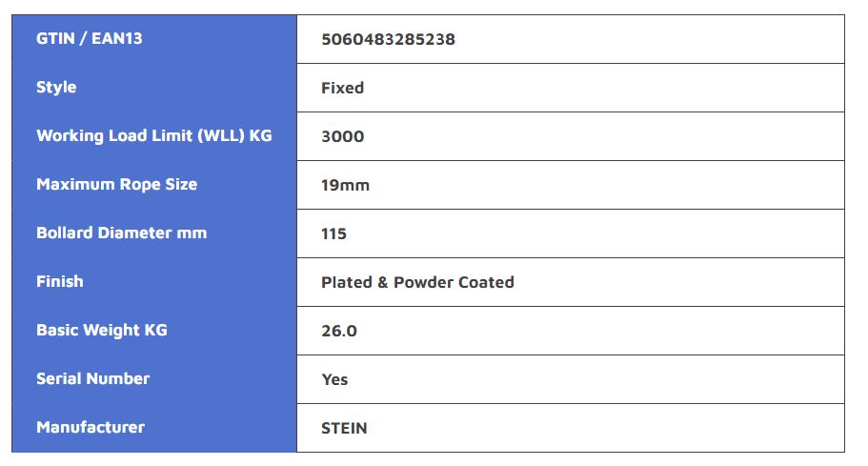This screenshot has width=868, height=466.
Task: Select the STEIN manufacturer value
Action: 344,428
